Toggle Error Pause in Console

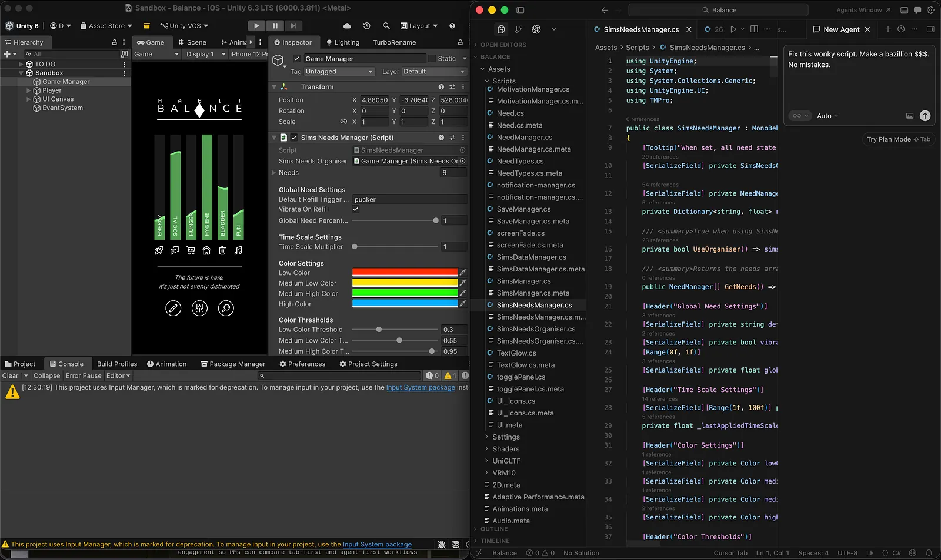point(84,376)
